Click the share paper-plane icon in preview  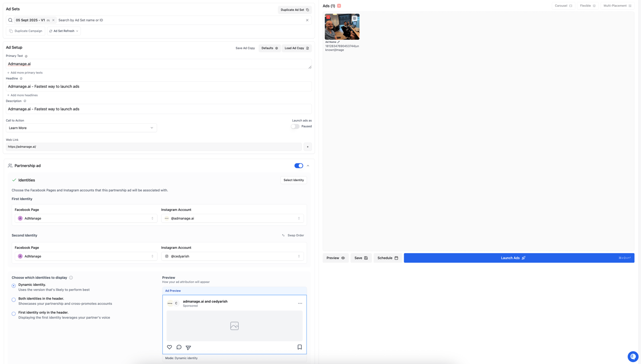pos(188,347)
